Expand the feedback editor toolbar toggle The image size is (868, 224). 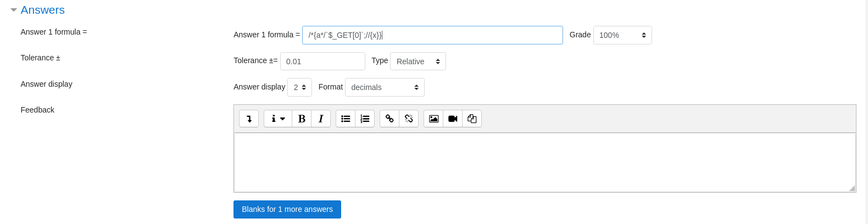(249, 119)
